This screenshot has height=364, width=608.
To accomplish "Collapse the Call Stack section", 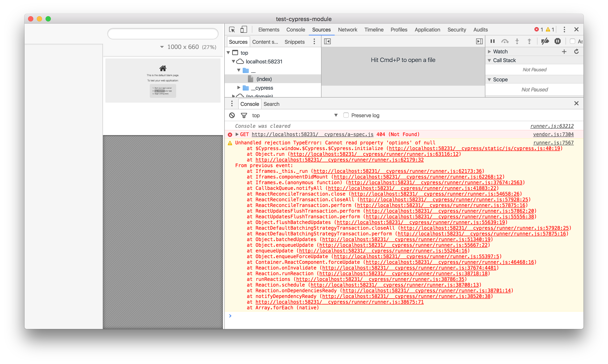I will click(489, 60).
